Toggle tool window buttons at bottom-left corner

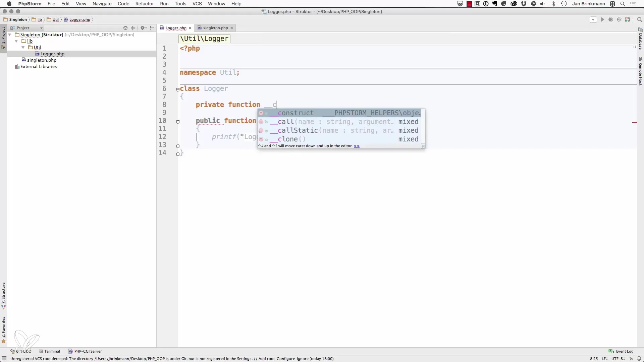pyautogui.click(x=4, y=359)
